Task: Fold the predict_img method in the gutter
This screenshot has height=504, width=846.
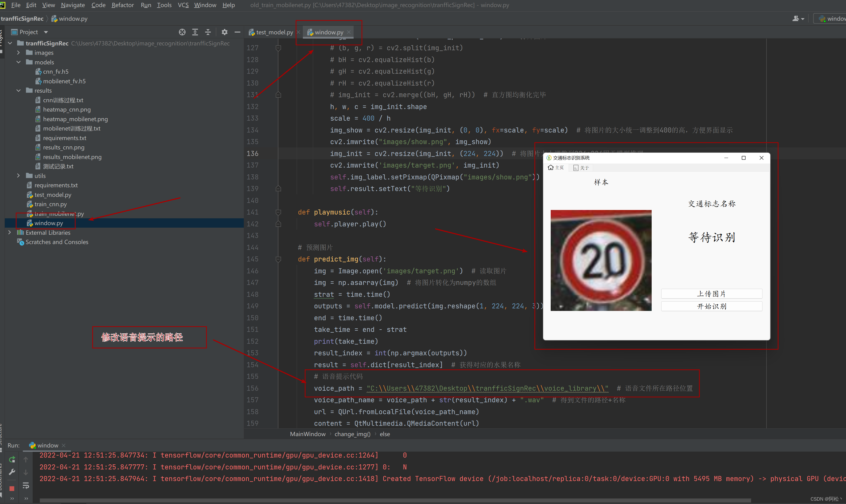Action: pos(278,259)
